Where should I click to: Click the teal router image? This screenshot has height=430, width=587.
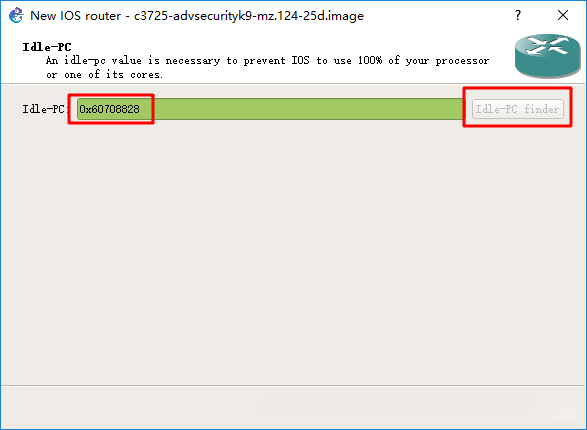point(547,56)
